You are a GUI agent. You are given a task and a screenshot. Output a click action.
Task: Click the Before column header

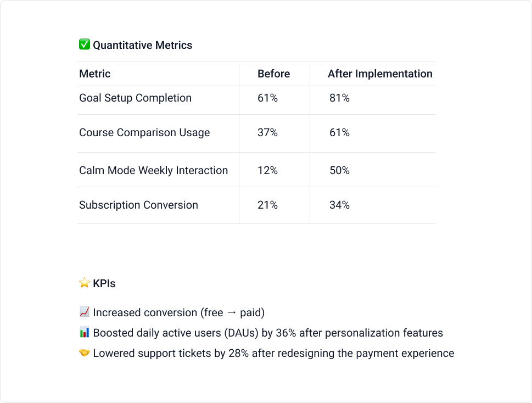[274, 74]
